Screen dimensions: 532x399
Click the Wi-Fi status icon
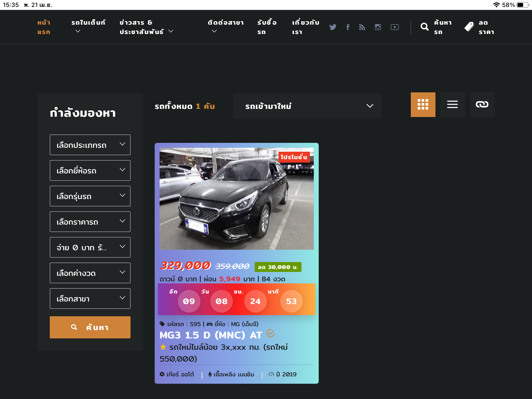point(497,5)
